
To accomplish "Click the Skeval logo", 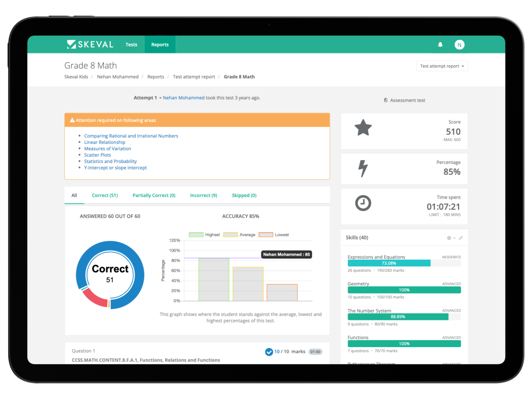I will [90, 45].
